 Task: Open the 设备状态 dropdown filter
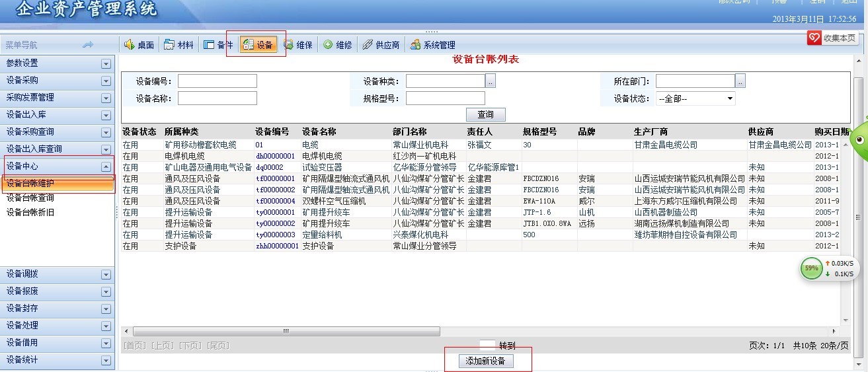(x=730, y=98)
